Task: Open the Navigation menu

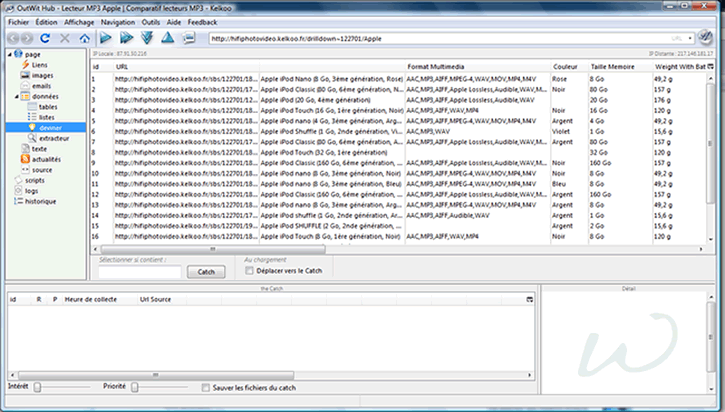Action: coord(118,22)
